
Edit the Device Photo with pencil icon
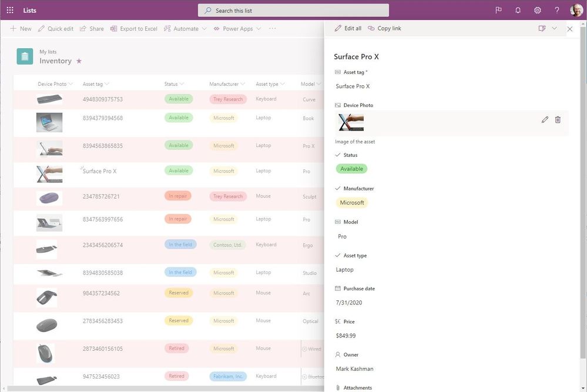tap(545, 119)
